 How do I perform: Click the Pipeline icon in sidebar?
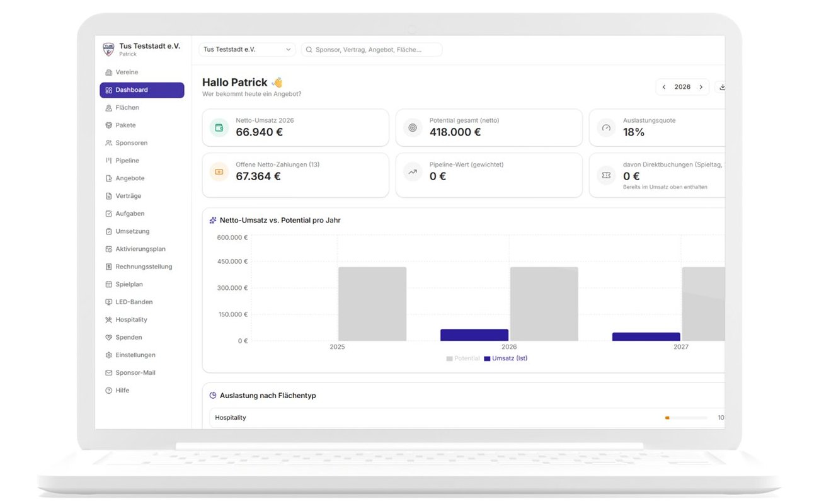109,161
